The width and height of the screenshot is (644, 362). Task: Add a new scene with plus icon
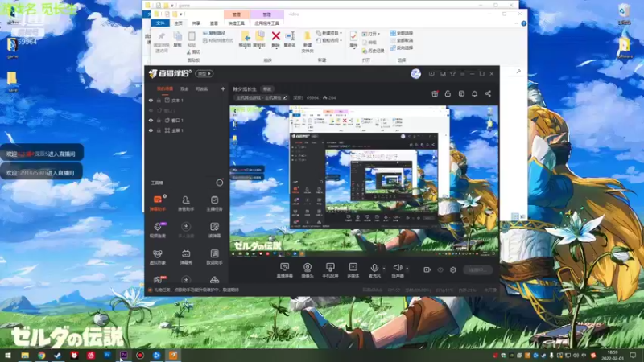coord(223,88)
